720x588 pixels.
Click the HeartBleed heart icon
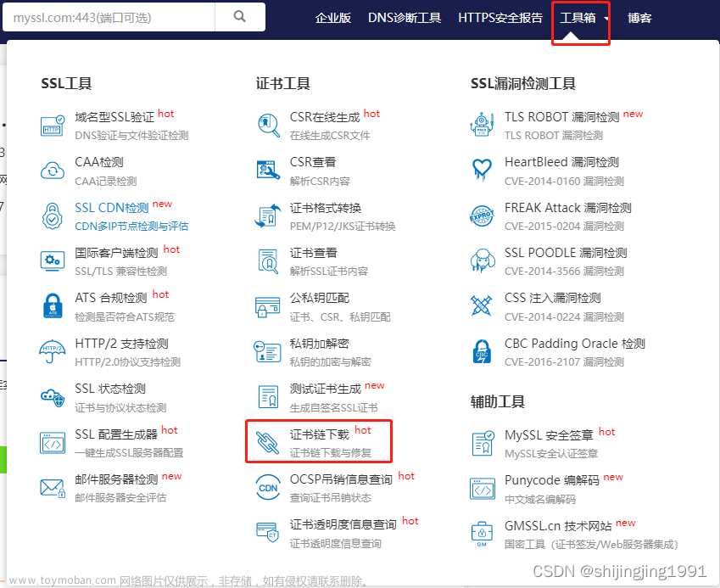coord(483,171)
